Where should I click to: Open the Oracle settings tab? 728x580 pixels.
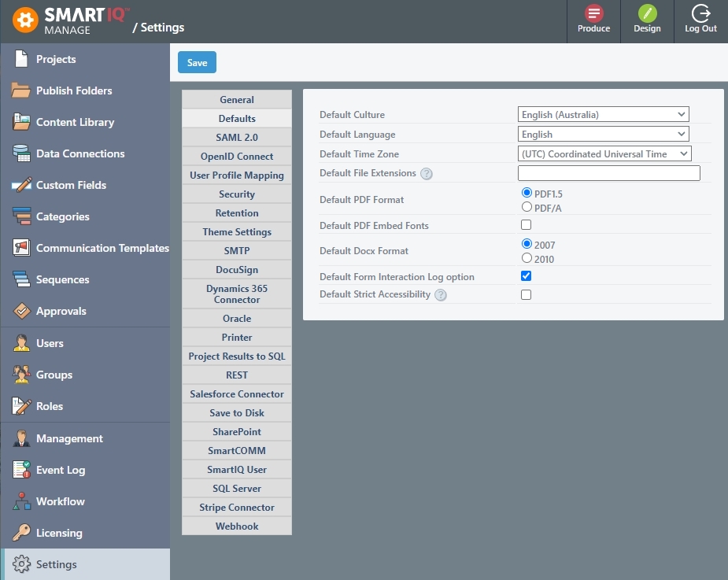237,319
